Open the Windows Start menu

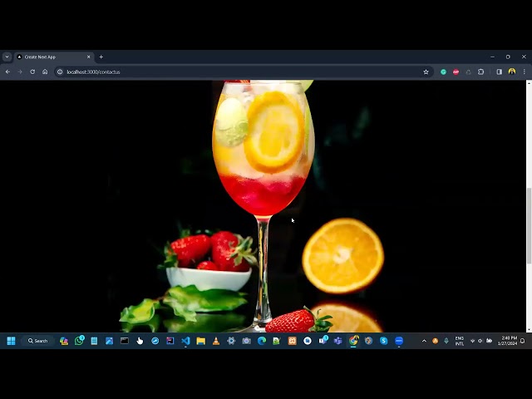pyautogui.click(x=11, y=341)
